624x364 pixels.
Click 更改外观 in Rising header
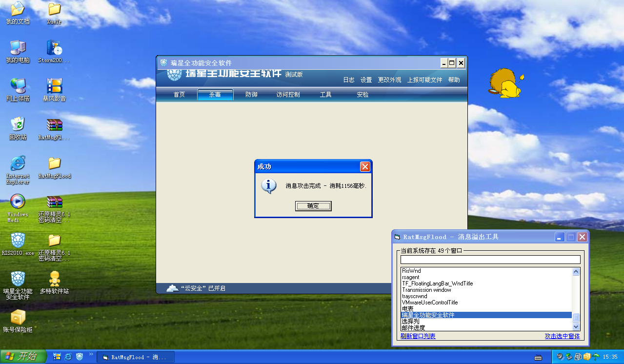point(389,80)
